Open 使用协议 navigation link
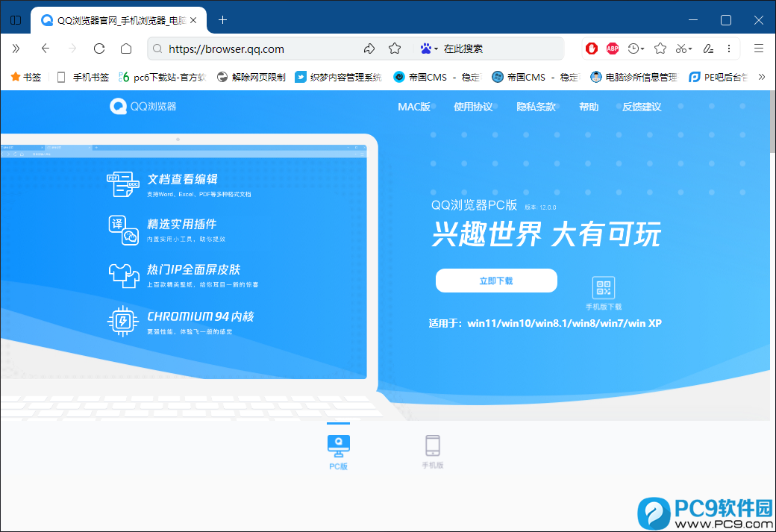 click(473, 107)
